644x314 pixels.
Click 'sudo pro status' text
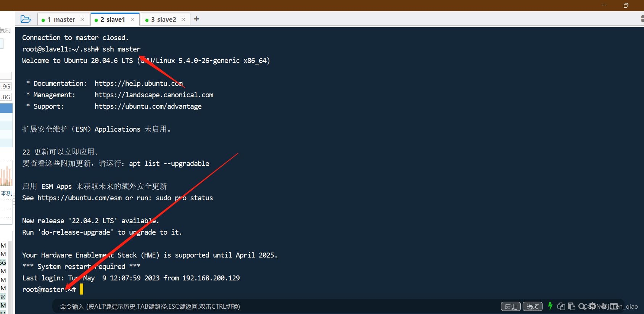click(184, 198)
